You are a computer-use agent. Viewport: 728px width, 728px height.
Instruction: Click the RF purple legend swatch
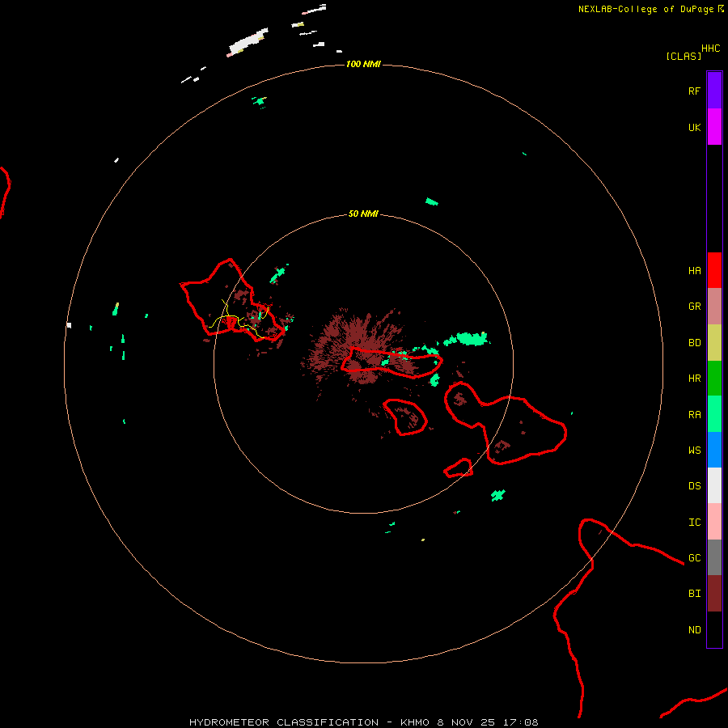click(714, 91)
